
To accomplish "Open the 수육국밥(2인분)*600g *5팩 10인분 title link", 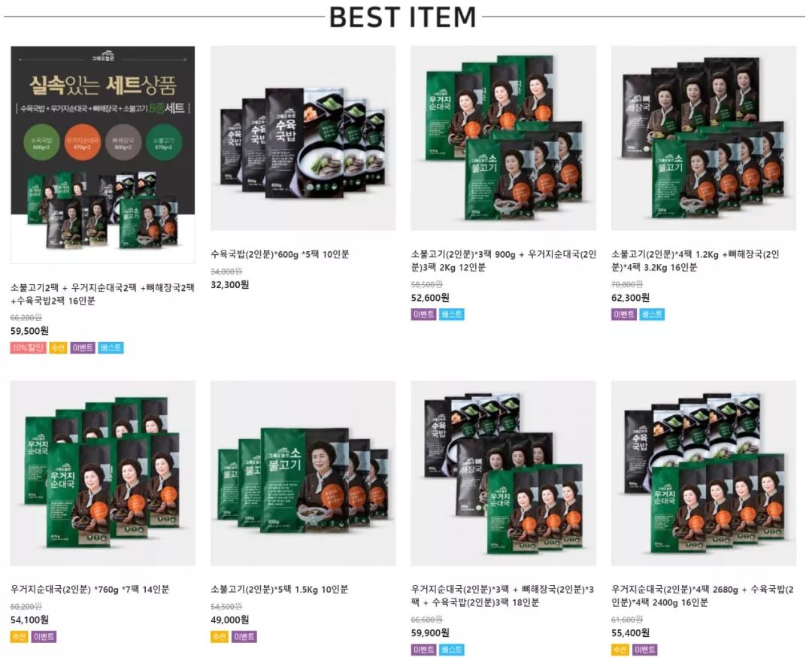I will [280, 254].
